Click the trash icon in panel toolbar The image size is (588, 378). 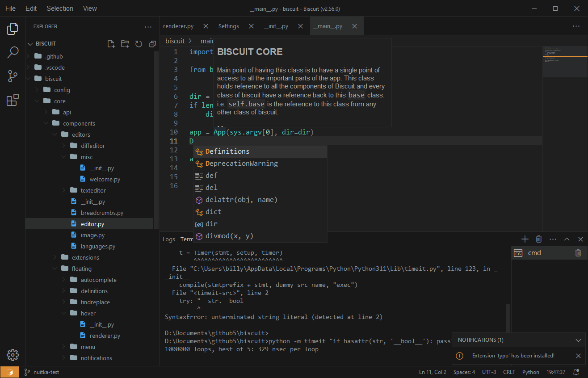pos(539,239)
